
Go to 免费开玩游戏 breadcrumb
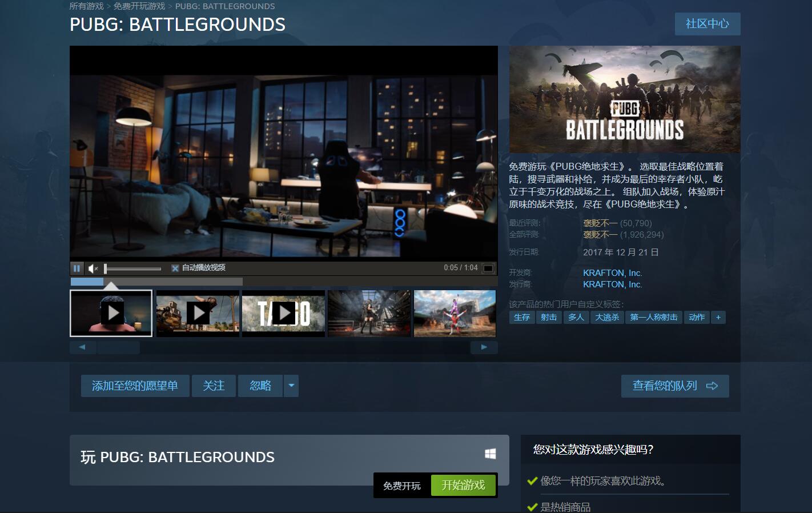coord(139,6)
